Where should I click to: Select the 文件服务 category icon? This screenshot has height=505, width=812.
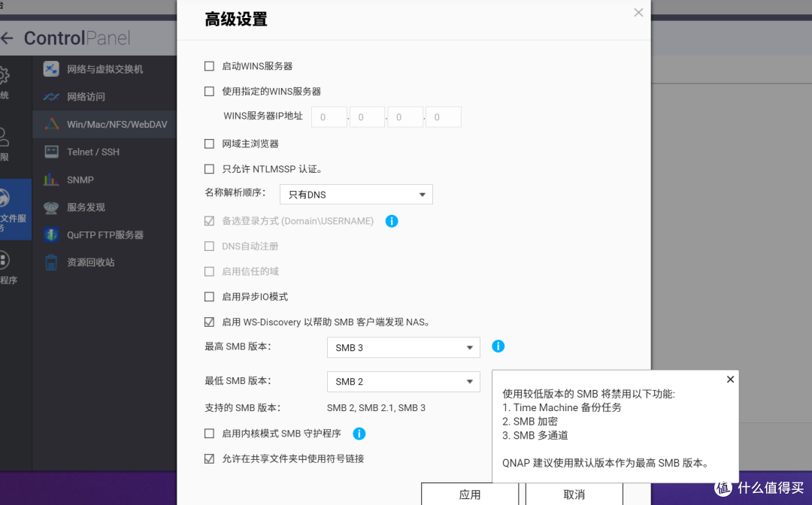pos(5,198)
